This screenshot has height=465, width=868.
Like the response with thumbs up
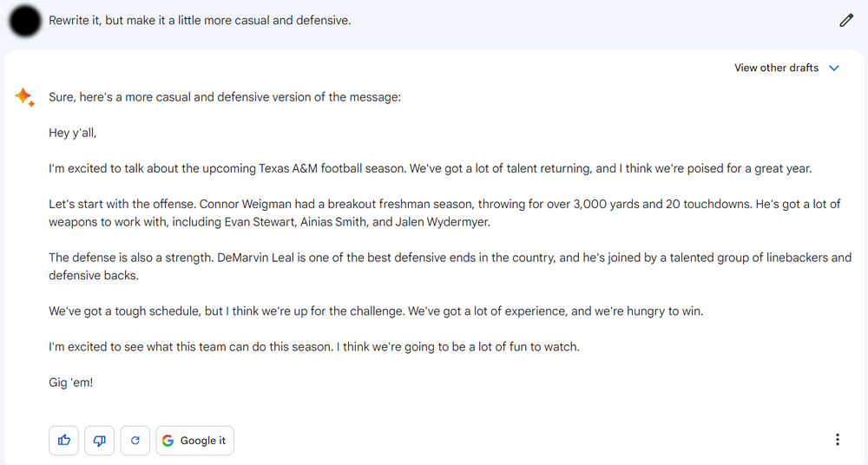click(64, 441)
